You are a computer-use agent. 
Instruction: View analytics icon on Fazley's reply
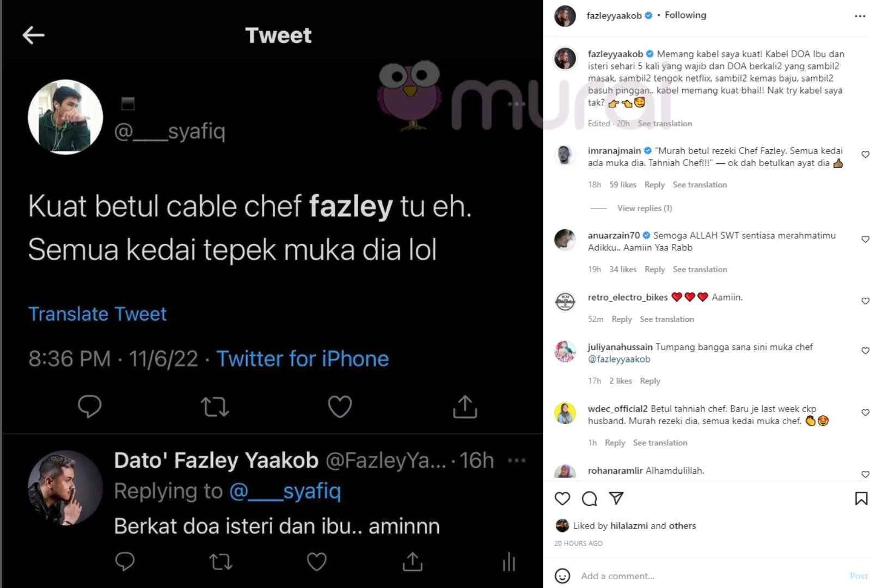click(509, 562)
